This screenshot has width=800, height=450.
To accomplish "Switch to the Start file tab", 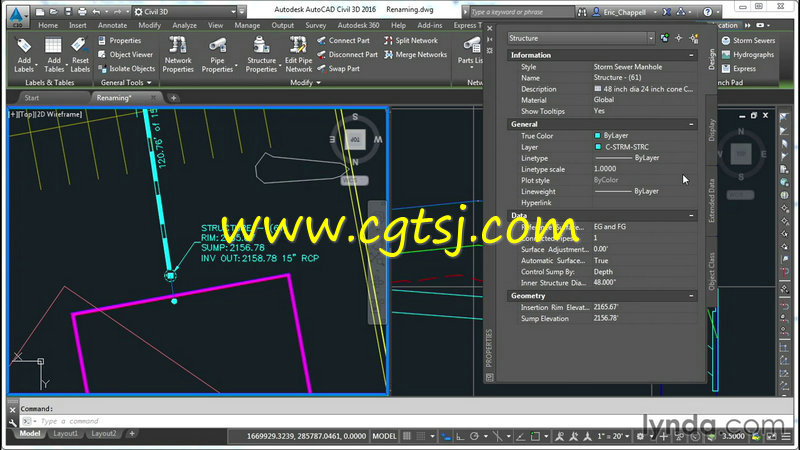I will tap(32, 97).
